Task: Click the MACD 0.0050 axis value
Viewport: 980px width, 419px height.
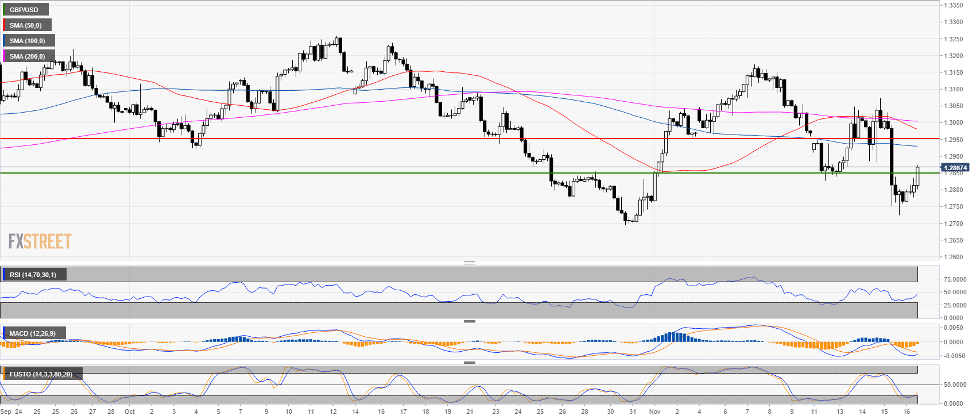Action: pyautogui.click(x=954, y=328)
